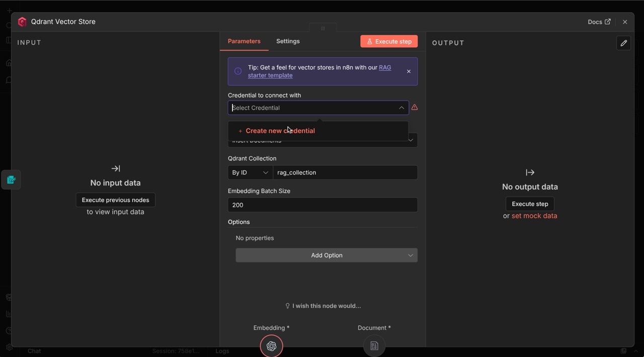
Task: Click the external link icon beside Docs
Action: pyautogui.click(x=608, y=22)
